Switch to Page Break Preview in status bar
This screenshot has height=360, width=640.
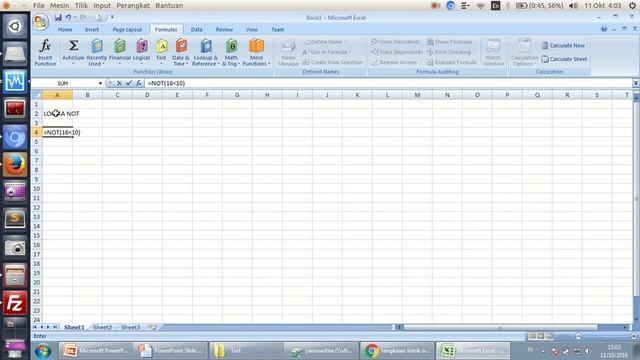(549, 336)
